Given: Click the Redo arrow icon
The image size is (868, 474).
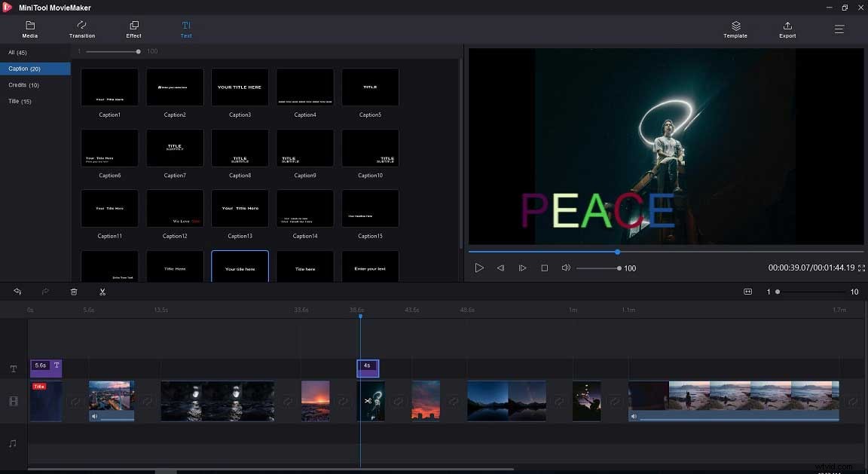Looking at the screenshot, I should pyautogui.click(x=44, y=292).
